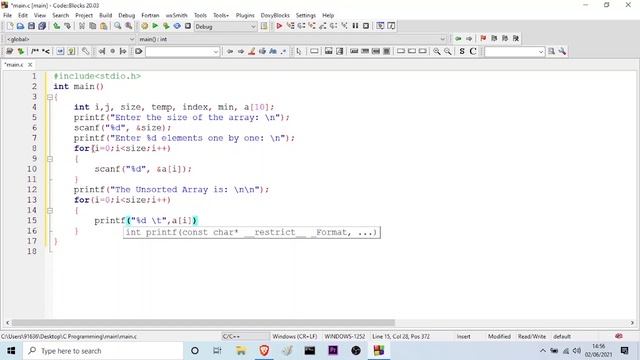Open the Search menu
640x360 pixels.
[60, 15]
